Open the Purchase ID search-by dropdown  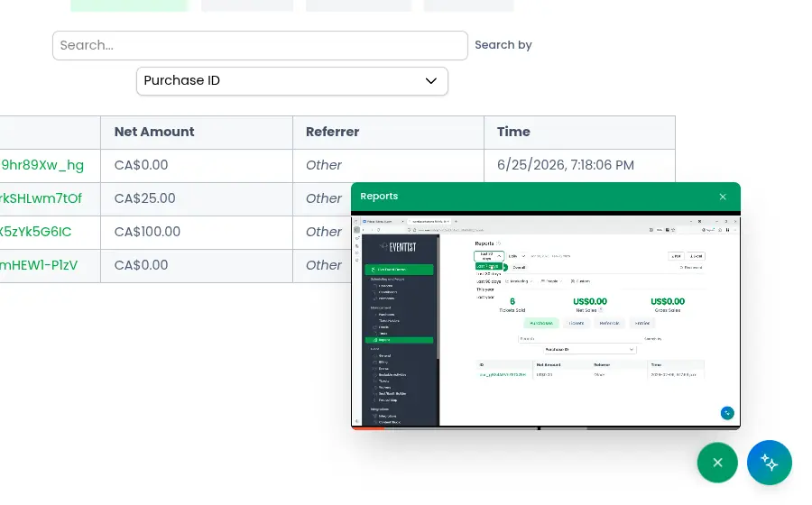292,81
